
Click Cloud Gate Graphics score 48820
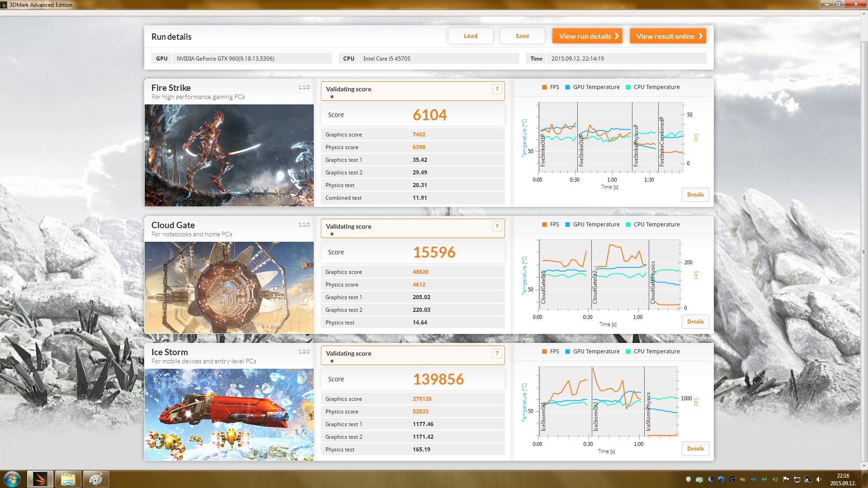tap(420, 272)
